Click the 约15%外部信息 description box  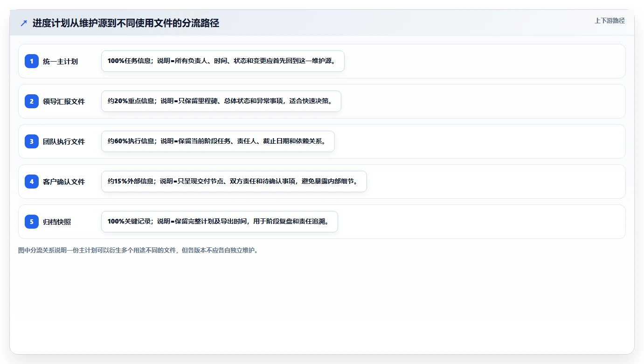pyautogui.click(x=234, y=182)
